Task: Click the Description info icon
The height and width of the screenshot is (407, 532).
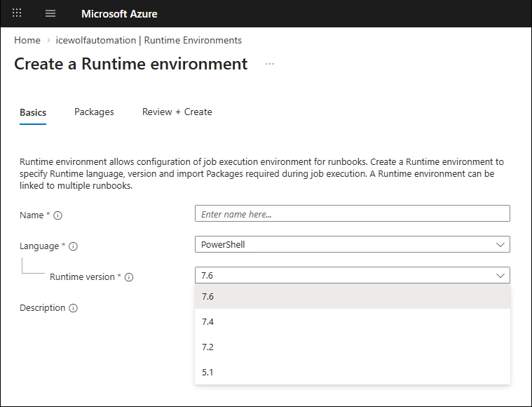Action: point(73,308)
